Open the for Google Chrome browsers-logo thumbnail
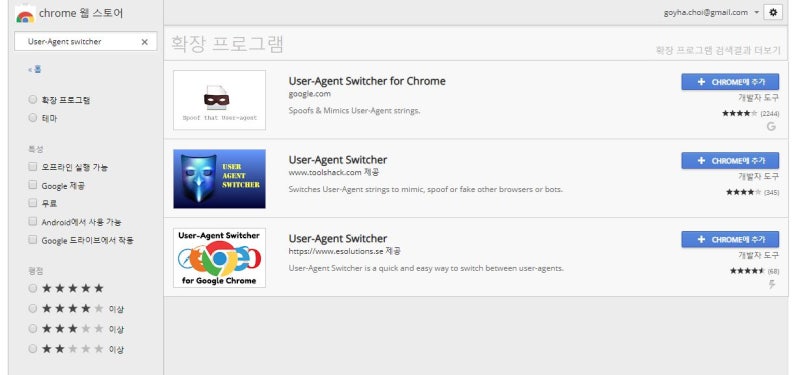The height and width of the screenshot is (375, 800). pyautogui.click(x=219, y=258)
